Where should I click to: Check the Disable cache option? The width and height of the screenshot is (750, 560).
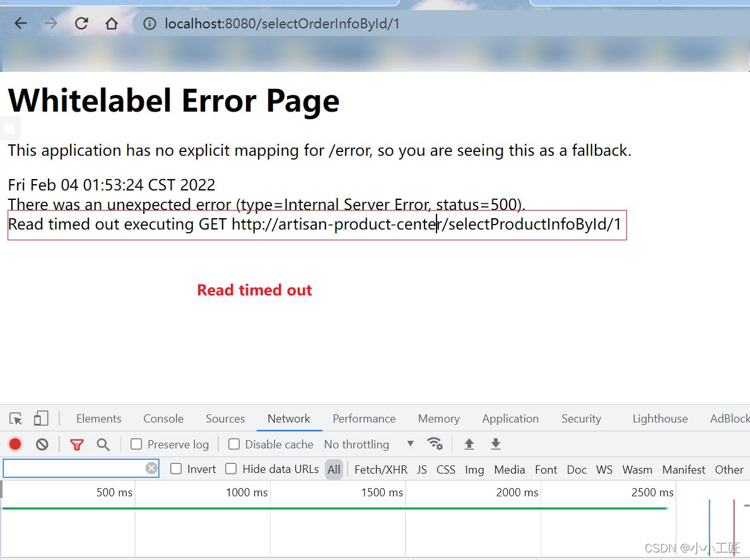pos(234,445)
